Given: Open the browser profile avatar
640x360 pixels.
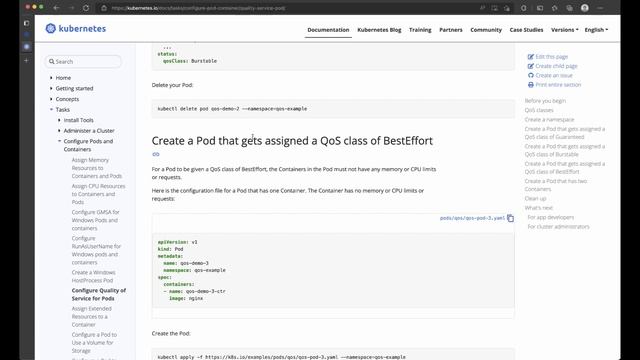Looking at the screenshot, I should 584,8.
